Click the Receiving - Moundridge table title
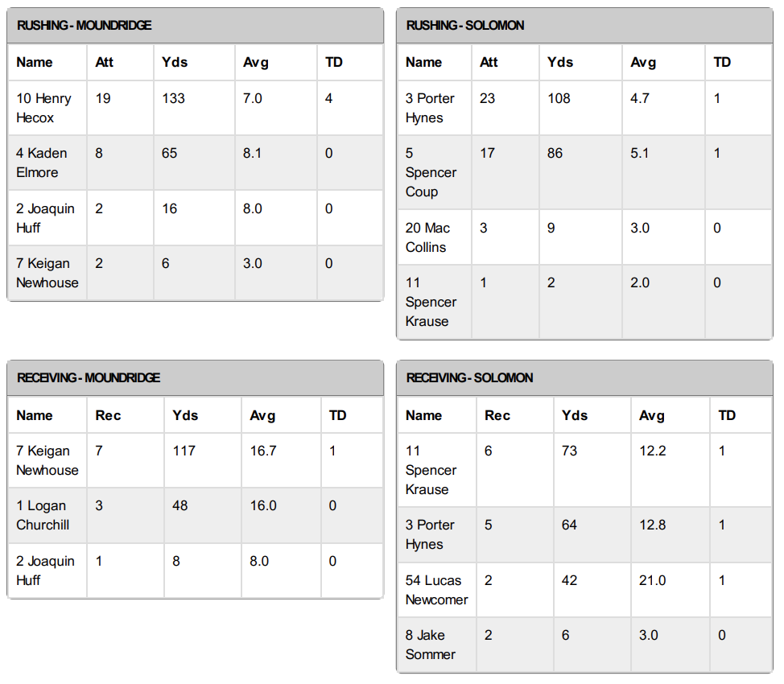784x684 pixels. pos(89,378)
